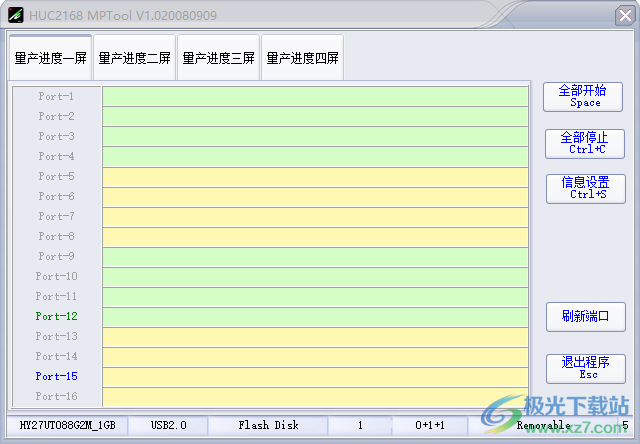Click Flash Disk status bar entry

[x=268, y=425]
